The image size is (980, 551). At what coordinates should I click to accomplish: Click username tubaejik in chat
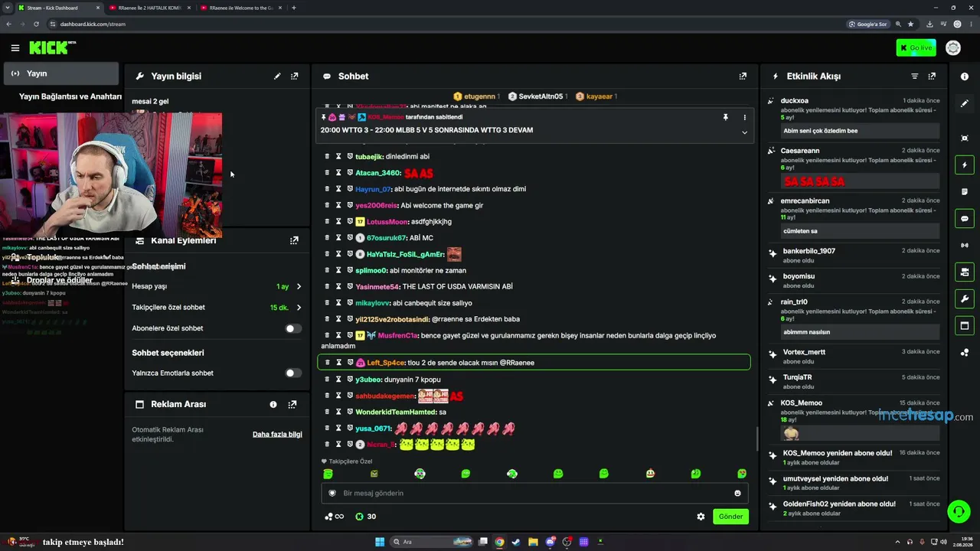(369, 157)
